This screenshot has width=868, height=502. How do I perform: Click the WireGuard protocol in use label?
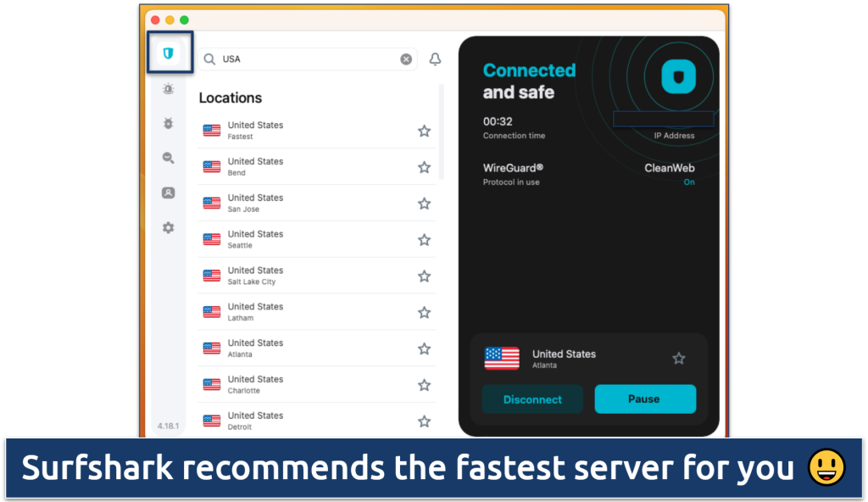(513, 174)
